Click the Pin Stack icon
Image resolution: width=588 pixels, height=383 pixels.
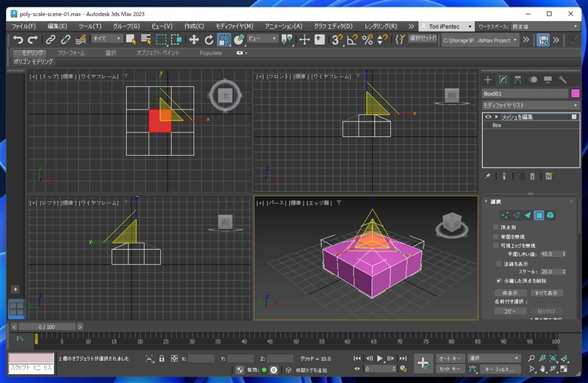487,176
